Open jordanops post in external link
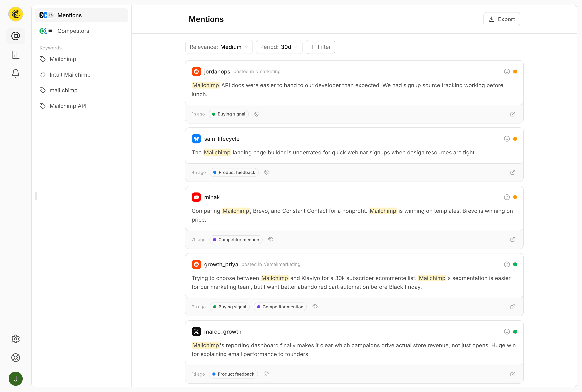The height and width of the screenshot is (392, 582). click(513, 114)
